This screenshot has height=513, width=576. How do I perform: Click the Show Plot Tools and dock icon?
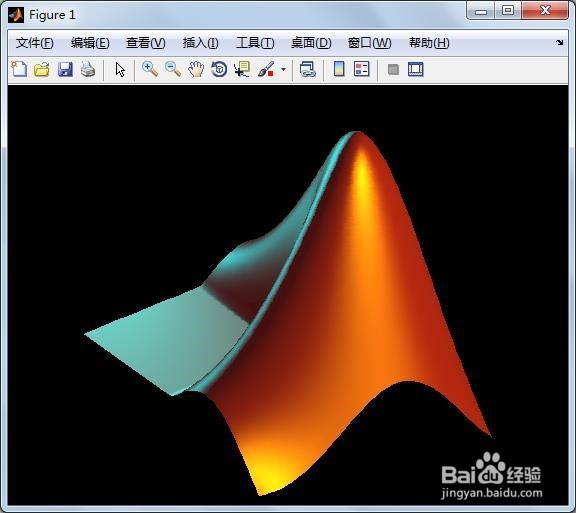pyautogui.click(x=415, y=69)
